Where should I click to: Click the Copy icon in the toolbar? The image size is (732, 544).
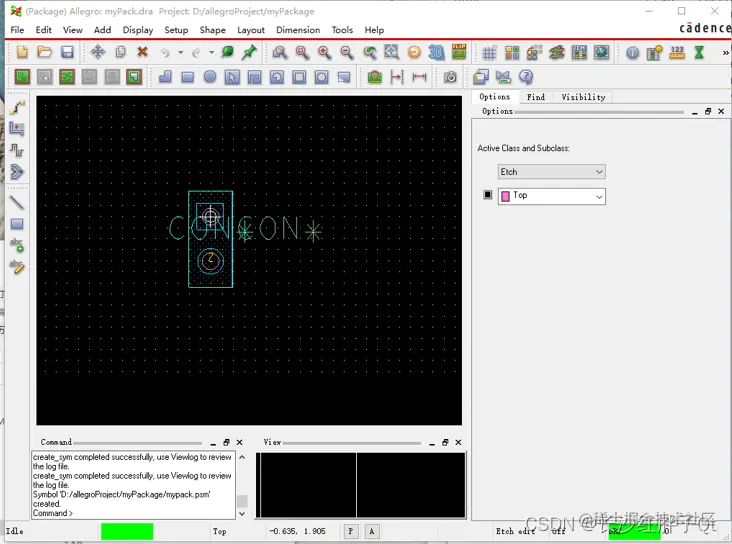pos(120,52)
